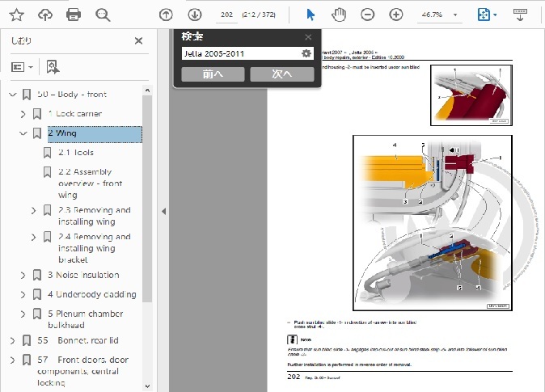The height and width of the screenshot is (392, 545).
Task: Close the search popup
Action: tap(308, 37)
